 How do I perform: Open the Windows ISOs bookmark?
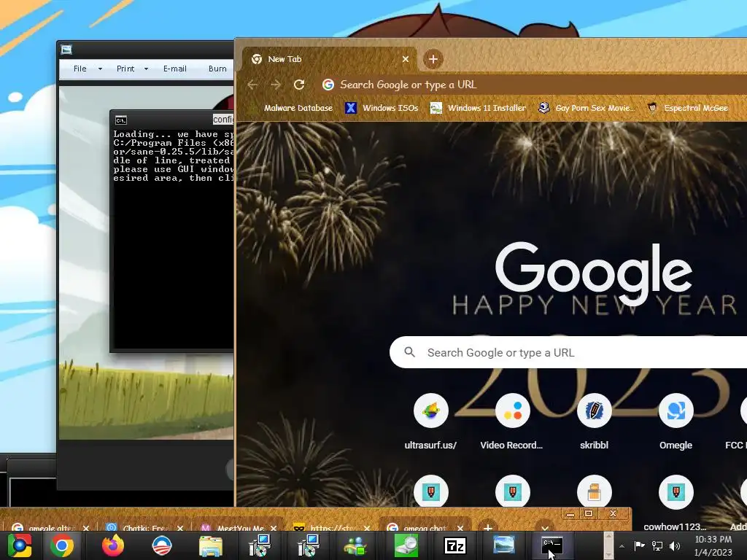(x=382, y=108)
